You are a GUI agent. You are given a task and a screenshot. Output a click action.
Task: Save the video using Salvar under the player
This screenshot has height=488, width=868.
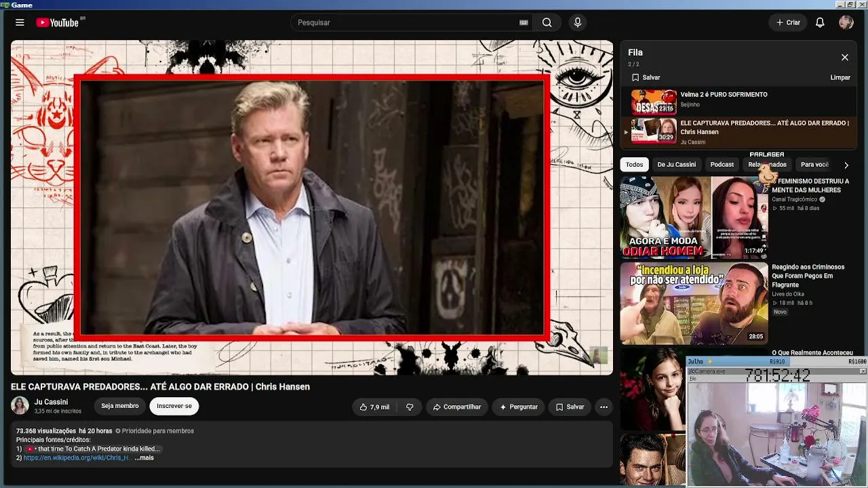pyautogui.click(x=570, y=407)
